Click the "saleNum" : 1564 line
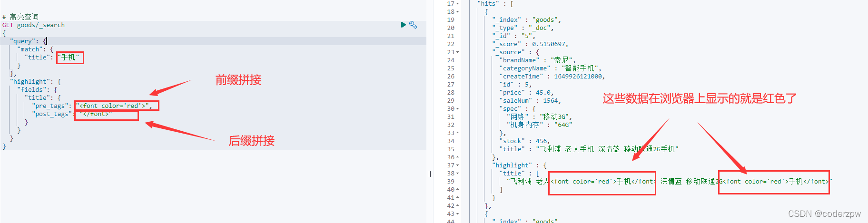Screen dimensions: 868x223 tap(531, 101)
